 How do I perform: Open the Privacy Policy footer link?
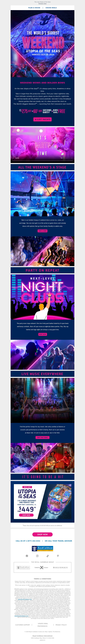(x=61, y=625)
